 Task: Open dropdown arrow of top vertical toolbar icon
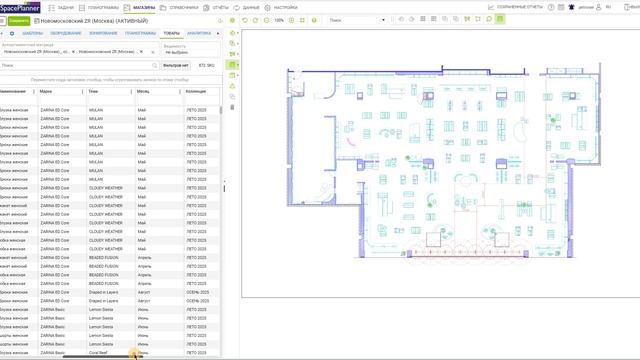pyautogui.click(x=238, y=33)
